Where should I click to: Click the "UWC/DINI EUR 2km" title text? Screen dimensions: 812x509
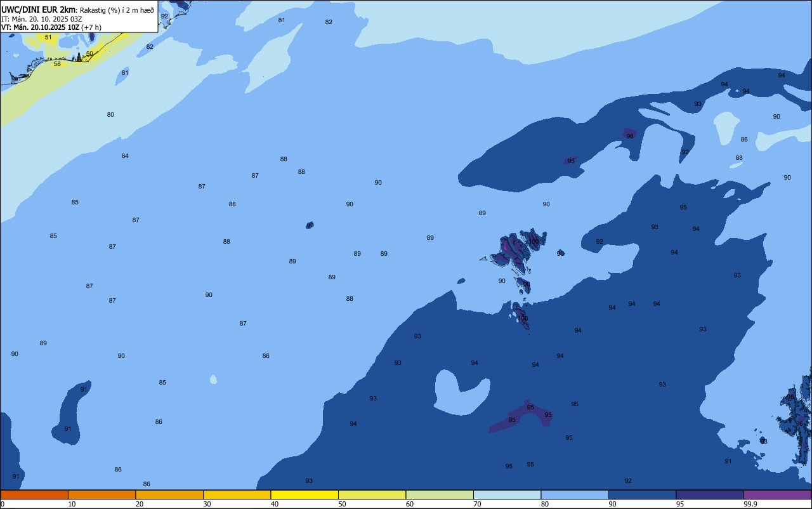(x=38, y=10)
